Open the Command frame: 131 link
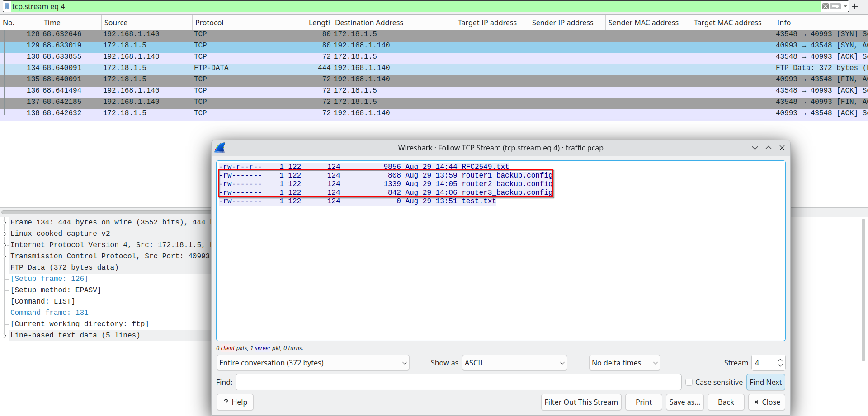 (x=49, y=313)
